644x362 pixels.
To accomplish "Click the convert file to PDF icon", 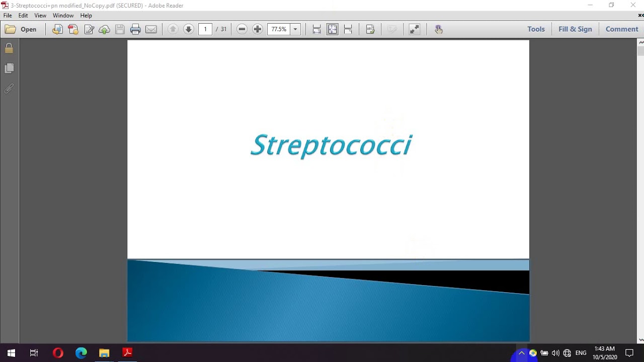I will [57, 29].
